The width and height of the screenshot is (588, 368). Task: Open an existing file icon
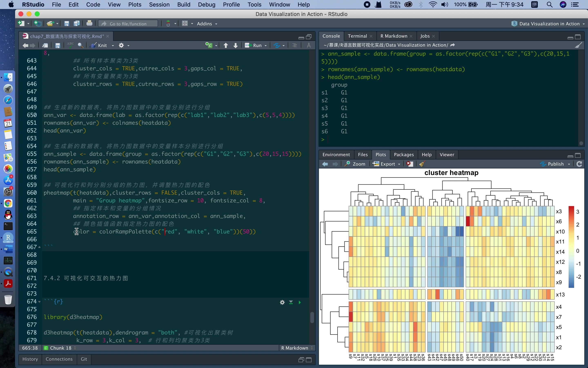50,23
